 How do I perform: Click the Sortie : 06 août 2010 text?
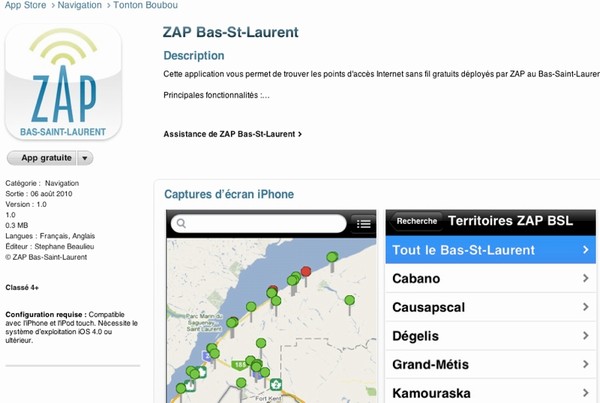(x=39, y=194)
